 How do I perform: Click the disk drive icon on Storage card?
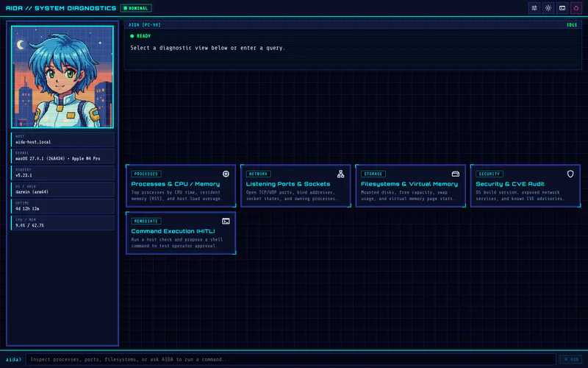(x=455, y=174)
